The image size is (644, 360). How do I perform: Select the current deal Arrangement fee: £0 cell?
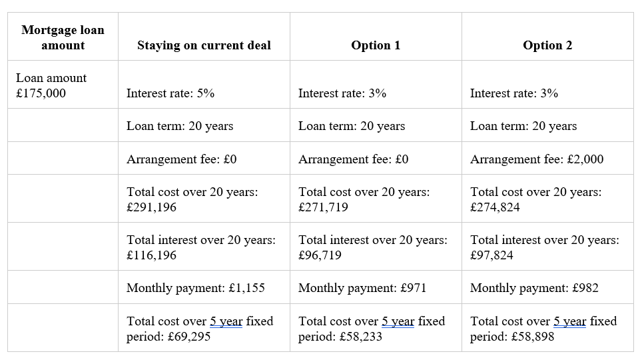tap(204, 159)
